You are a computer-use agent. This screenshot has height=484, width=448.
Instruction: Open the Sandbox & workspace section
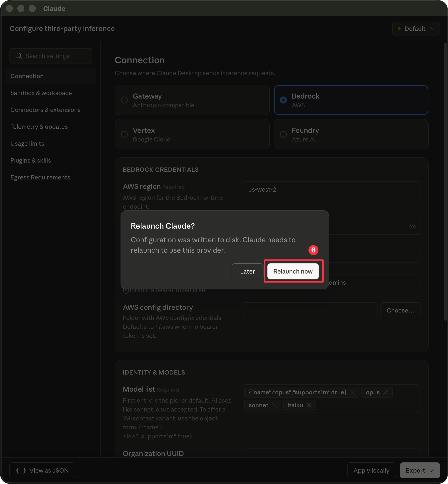(x=51, y=93)
